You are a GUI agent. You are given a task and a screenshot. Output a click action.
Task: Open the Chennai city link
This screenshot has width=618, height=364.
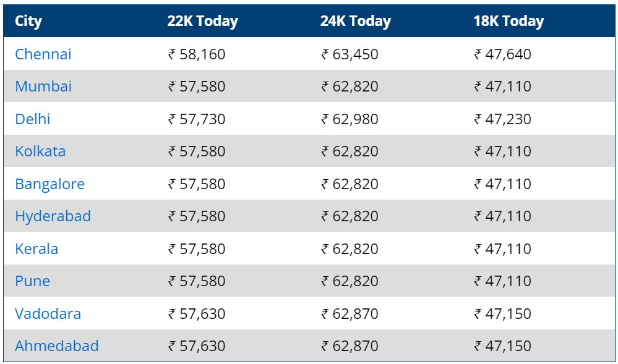click(43, 54)
